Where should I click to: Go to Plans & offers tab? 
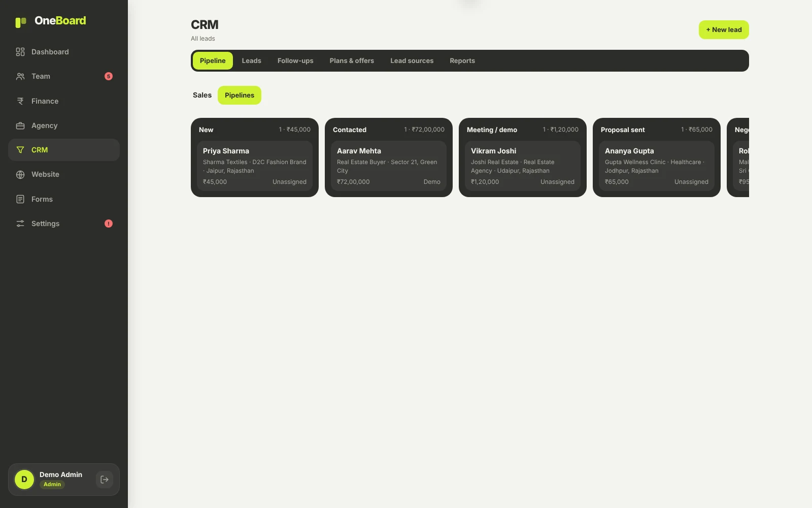point(352,60)
